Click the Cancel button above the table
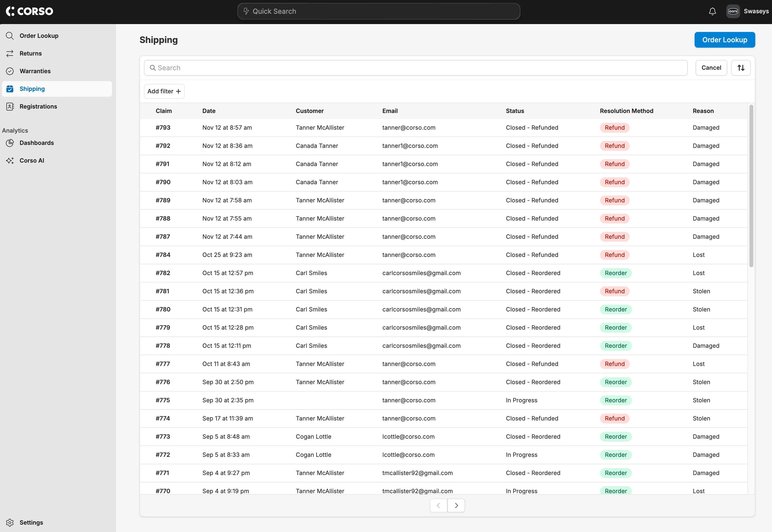The width and height of the screenshot is (772, 532). [x=711, y=68]
